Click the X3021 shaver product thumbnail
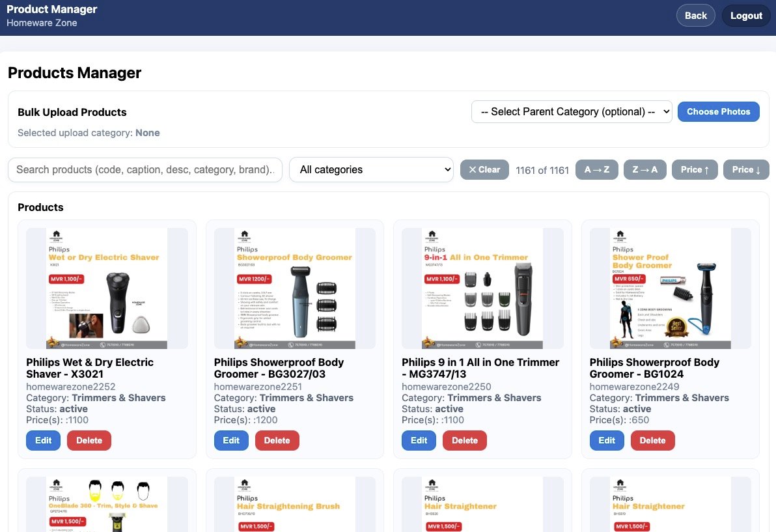This screenshot has width=776, height=532. pyautogui.click(x=107, y=287)
